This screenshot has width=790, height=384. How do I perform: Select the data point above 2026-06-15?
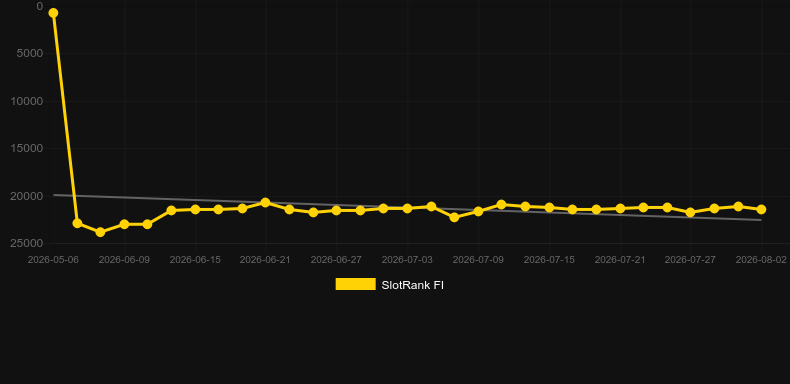point(195,209)
